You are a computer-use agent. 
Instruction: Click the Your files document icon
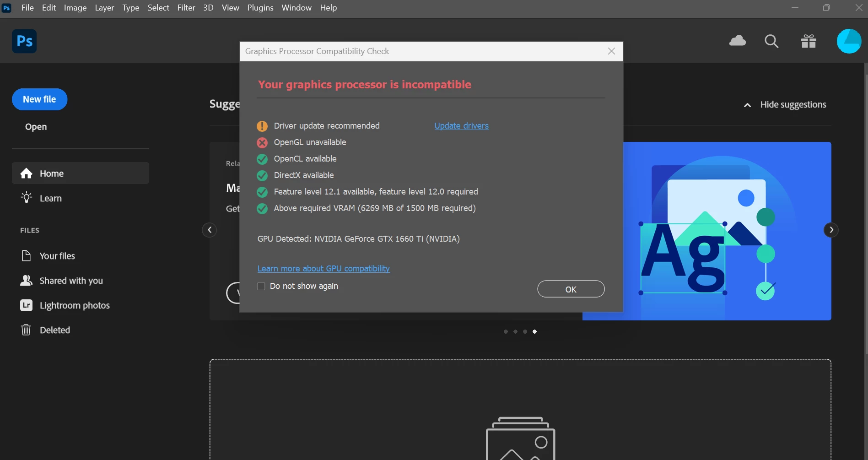(x=26, y=255)
